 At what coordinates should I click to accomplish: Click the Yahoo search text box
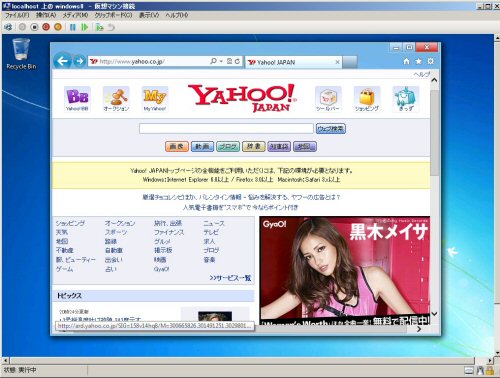pos(226,128)
